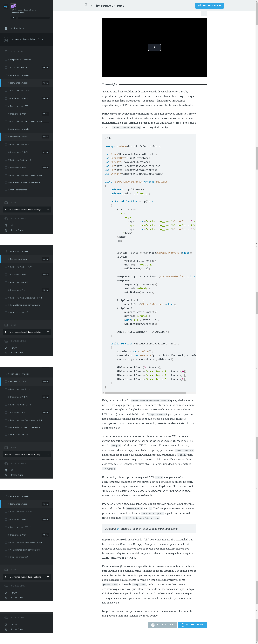Open the notebook via Abrir caderno icon
The image size is (258, 644).
coord(6,29)
